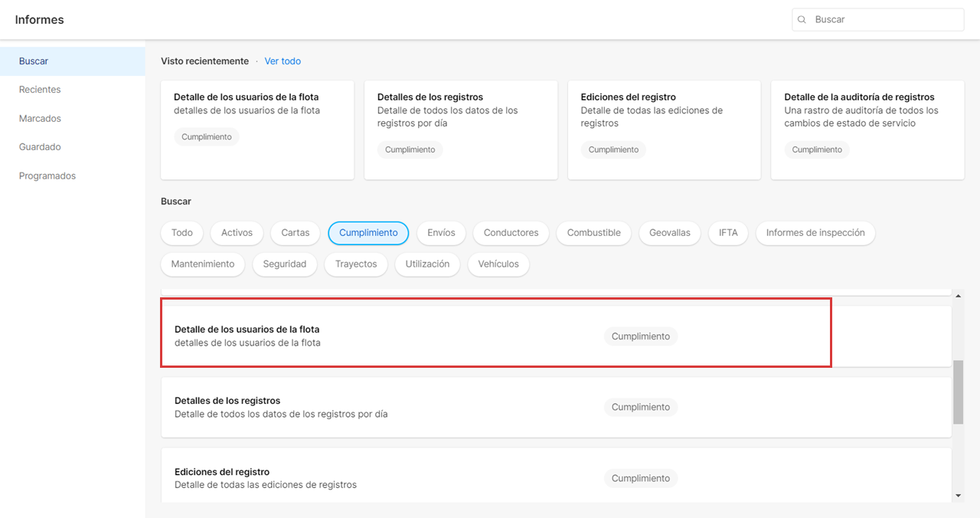This screenshot has height=518, width=980.
Task: Switch to the "Recientes" section
Action: (40, 89)
